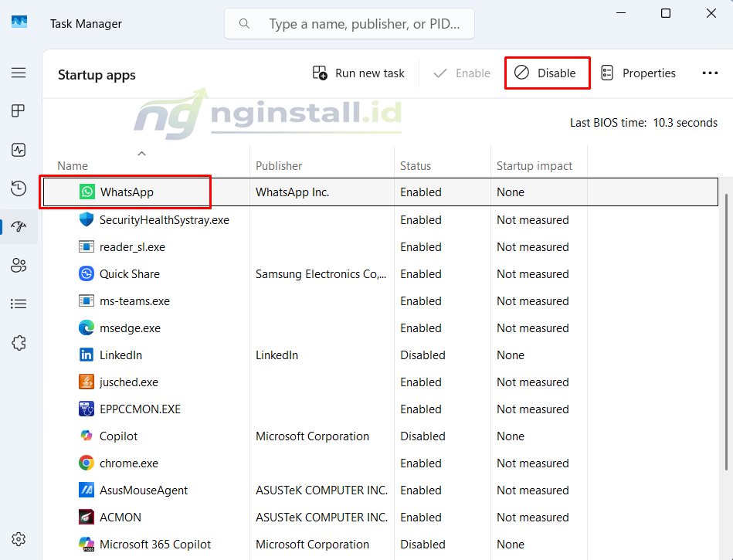The height and width of the screenshot is (560, 733).
Task: Select Startup apps sidebar icon
Action: (19, 227)
